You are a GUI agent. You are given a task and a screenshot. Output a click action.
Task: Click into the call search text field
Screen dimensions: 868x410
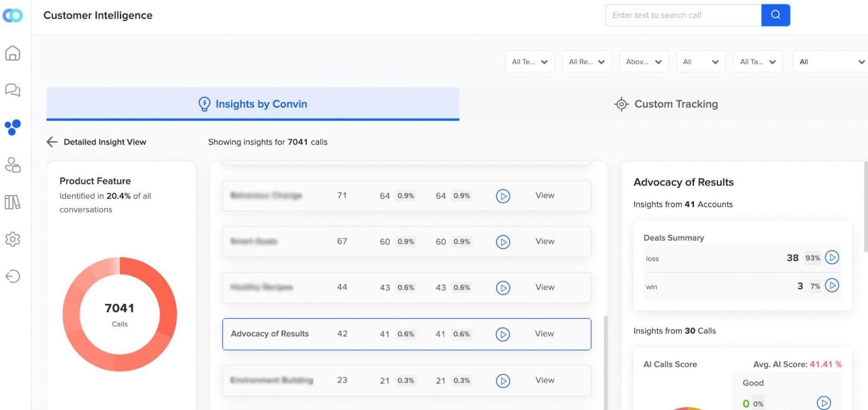tap(684, 15)
